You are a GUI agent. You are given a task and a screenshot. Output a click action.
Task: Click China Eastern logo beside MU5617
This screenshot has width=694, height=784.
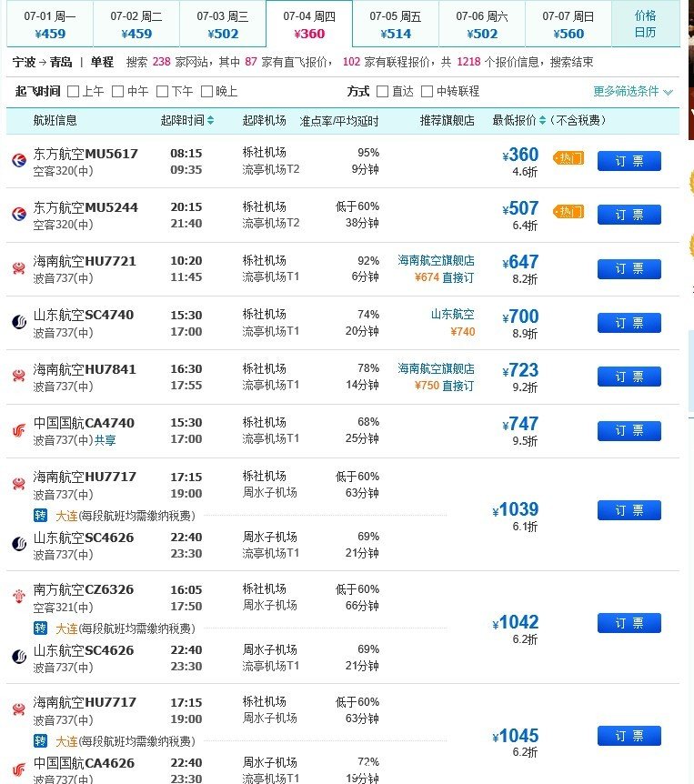19,160
